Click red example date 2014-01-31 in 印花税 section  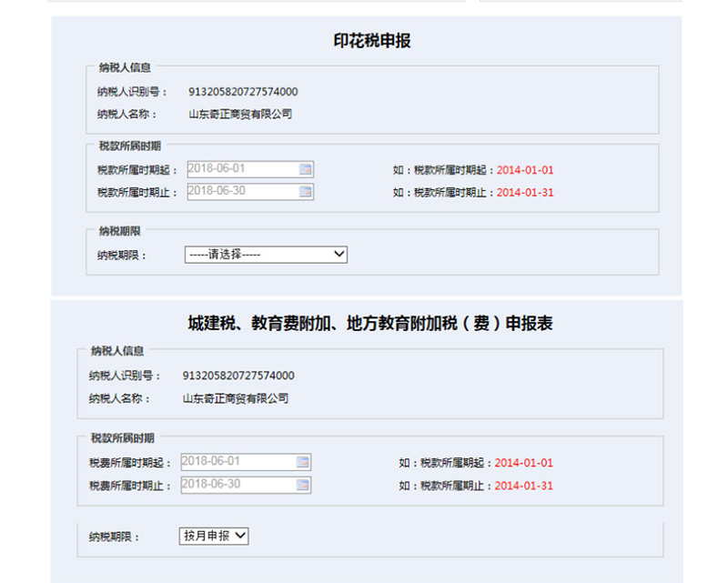tap(525, 193)
